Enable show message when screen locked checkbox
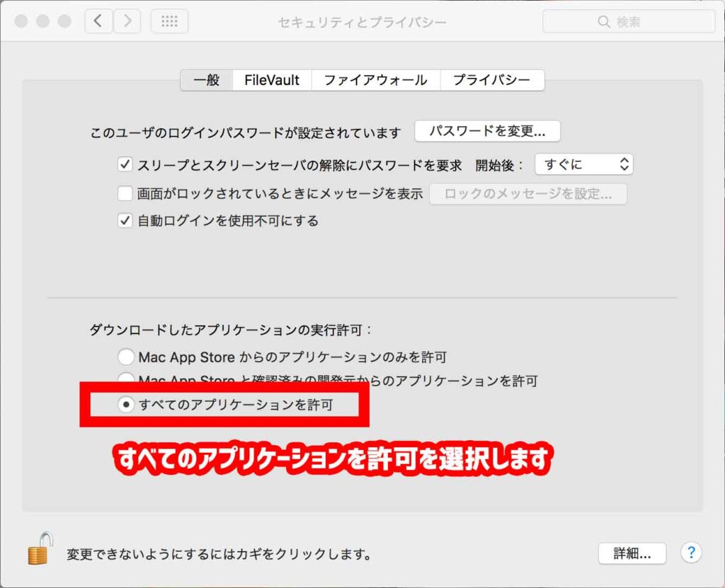 coord(125,193)
